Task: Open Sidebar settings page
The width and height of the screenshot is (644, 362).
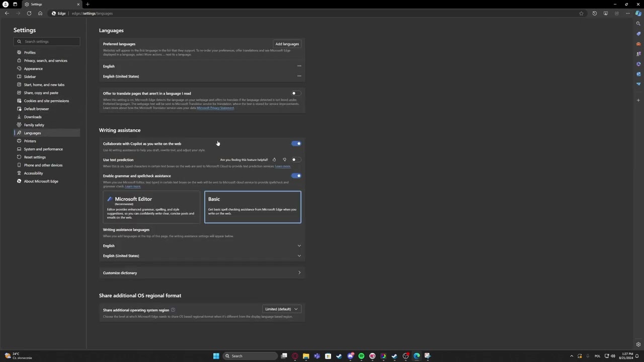Action: [x=47, y=76]
